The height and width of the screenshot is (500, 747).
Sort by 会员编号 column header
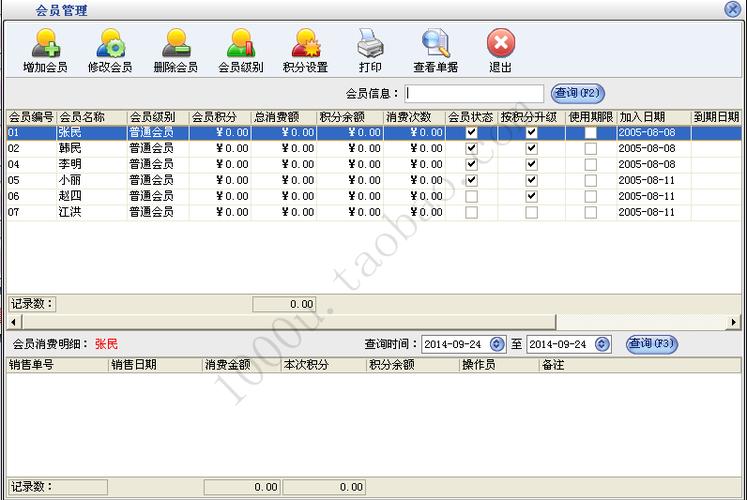tap(31, 117)
